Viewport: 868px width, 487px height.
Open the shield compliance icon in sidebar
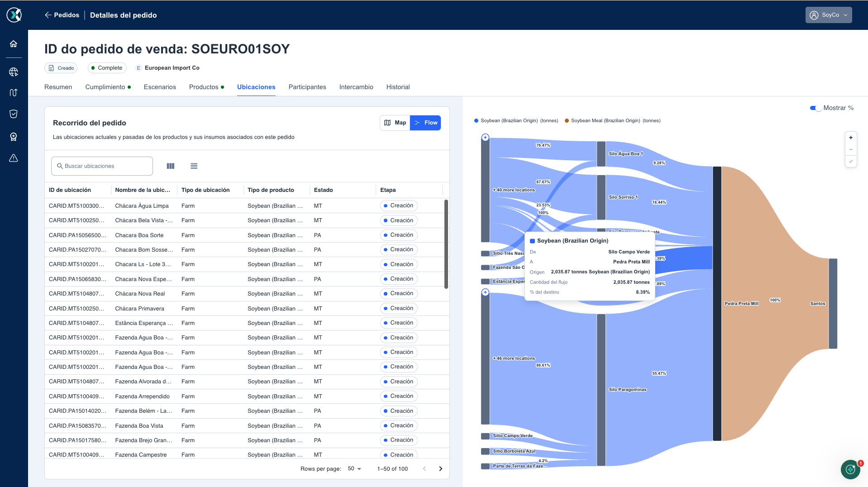pyautogui.click(x=14, y=114)
